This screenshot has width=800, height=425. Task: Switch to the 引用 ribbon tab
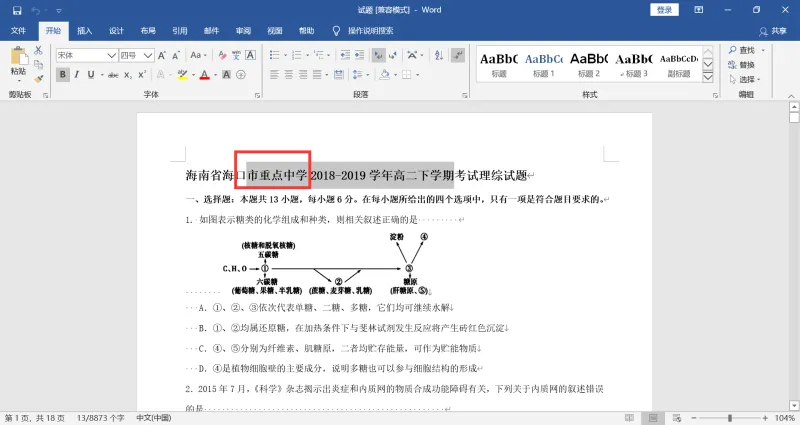click(180, 31)
